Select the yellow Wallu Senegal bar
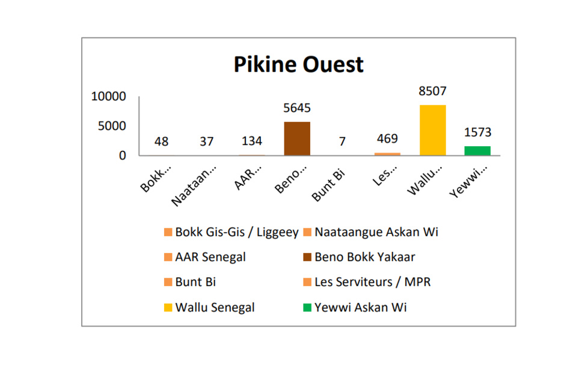The image size is (588, 383). [x=432, y=130]
